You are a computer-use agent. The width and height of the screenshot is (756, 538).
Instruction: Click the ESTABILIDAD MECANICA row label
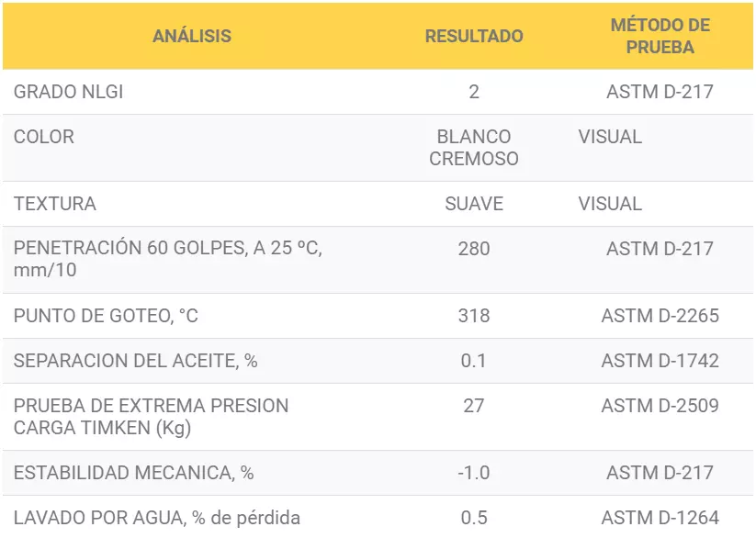133,473
